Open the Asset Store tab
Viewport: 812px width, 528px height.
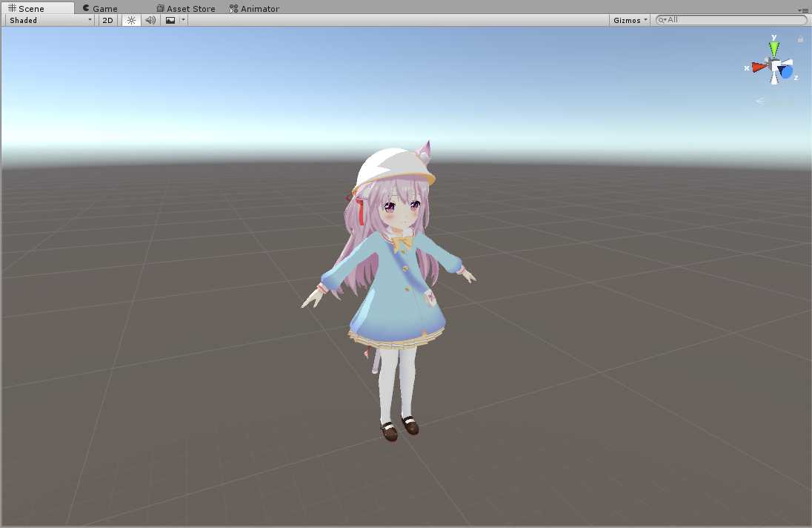[x=185, y=8]
